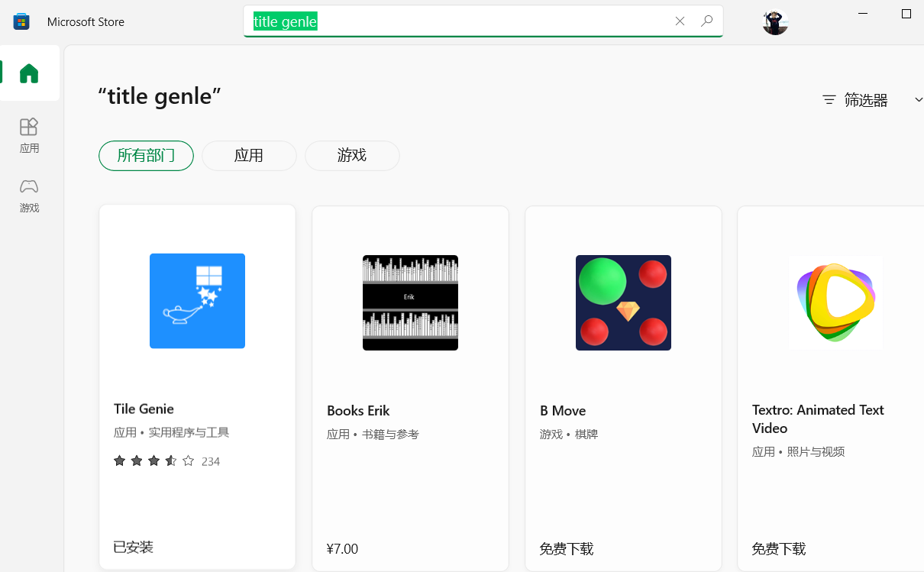Click the Microsoft Store logo icon

(21, 21)
